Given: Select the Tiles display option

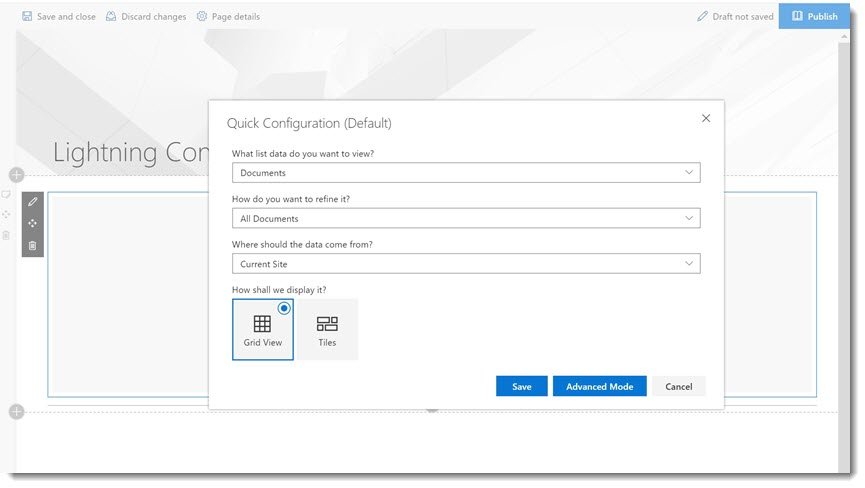Looking at the screenshot, I should (327, 329).
